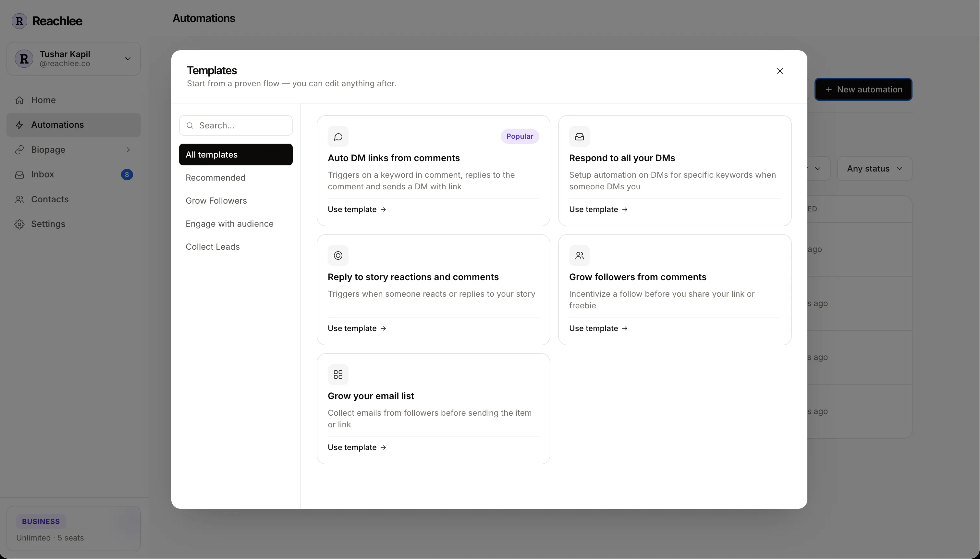Open Biopage in the sidebar
Viewport: 980px width, 559px height.
73,150
